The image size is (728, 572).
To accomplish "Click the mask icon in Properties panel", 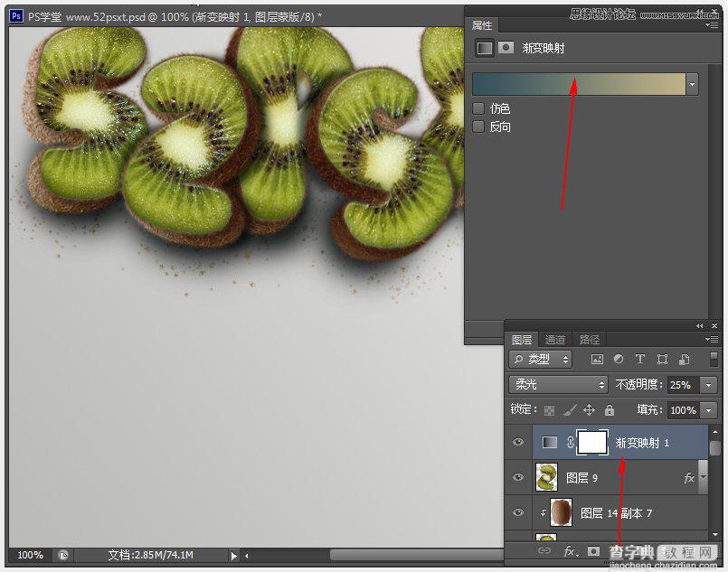I will click(x=506, y=47).
